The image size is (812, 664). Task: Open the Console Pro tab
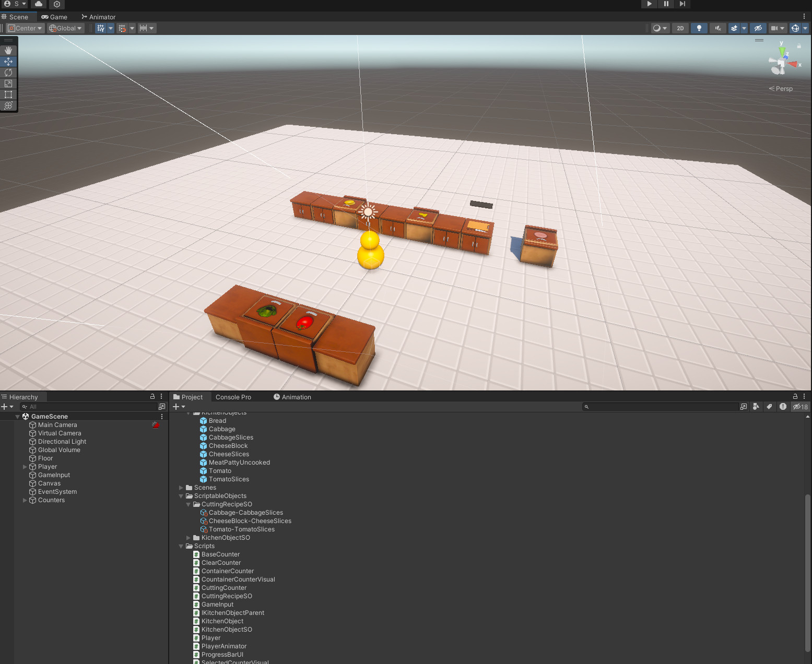point(233,397)
